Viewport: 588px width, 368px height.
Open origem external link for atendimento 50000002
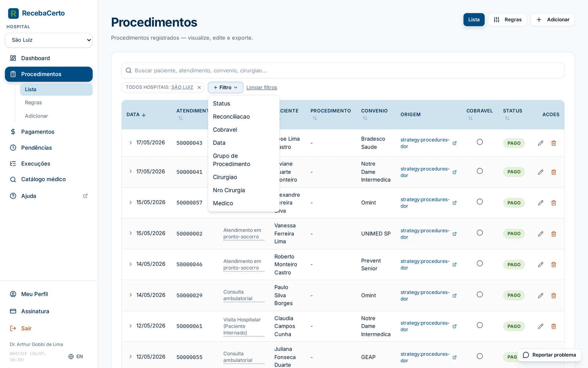(455, 234)
